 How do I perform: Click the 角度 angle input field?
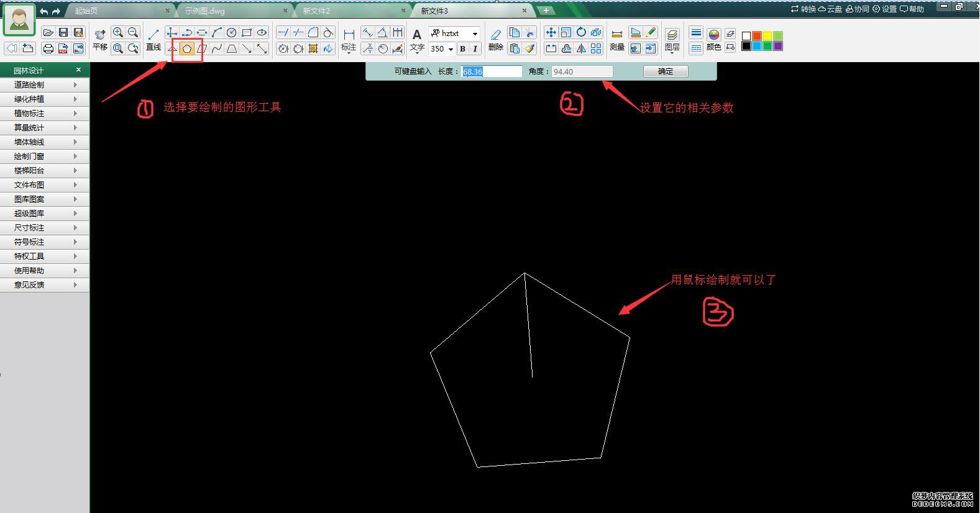click(x=582, y=71)
